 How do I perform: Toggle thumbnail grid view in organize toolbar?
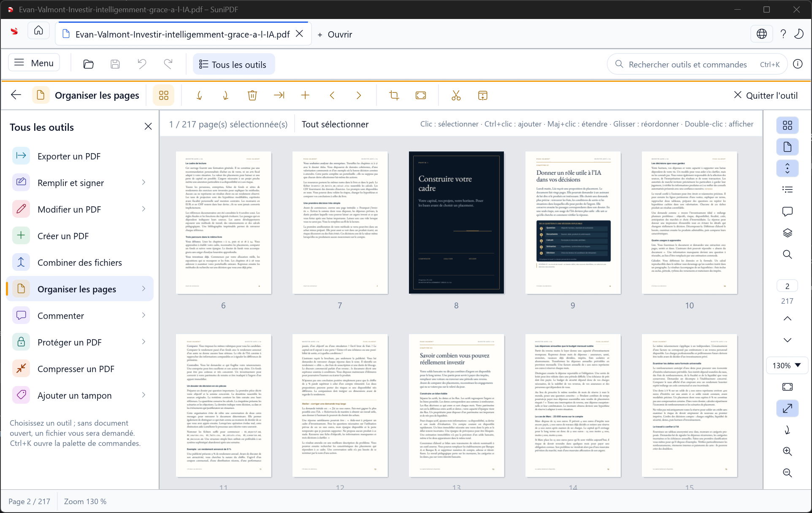(x=164, y=95)
